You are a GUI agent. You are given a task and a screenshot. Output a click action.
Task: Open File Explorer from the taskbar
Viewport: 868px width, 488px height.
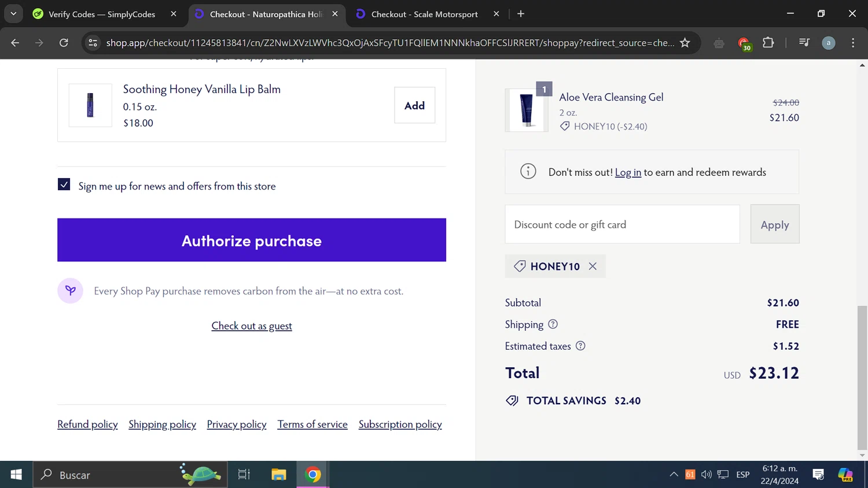[279, 475]
